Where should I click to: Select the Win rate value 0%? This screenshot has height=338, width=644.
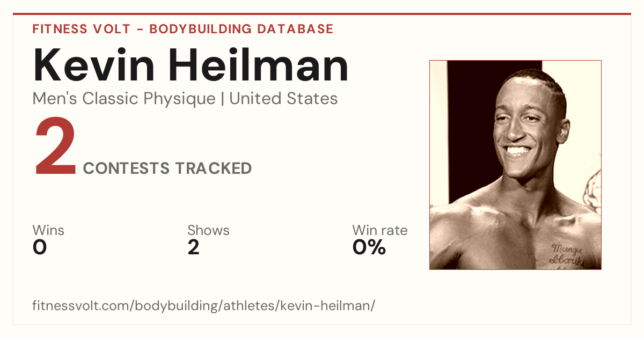coord(369,247)
